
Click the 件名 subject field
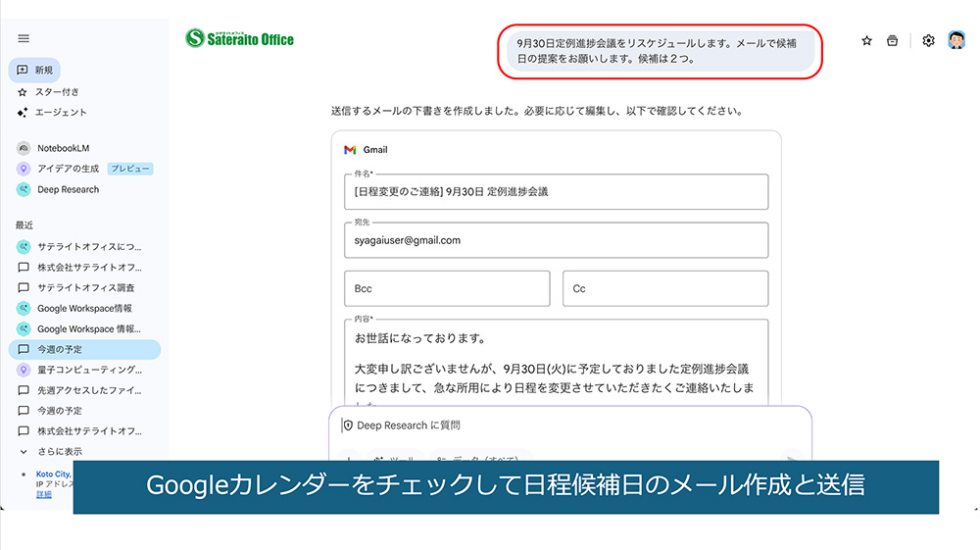coord(556,192)
